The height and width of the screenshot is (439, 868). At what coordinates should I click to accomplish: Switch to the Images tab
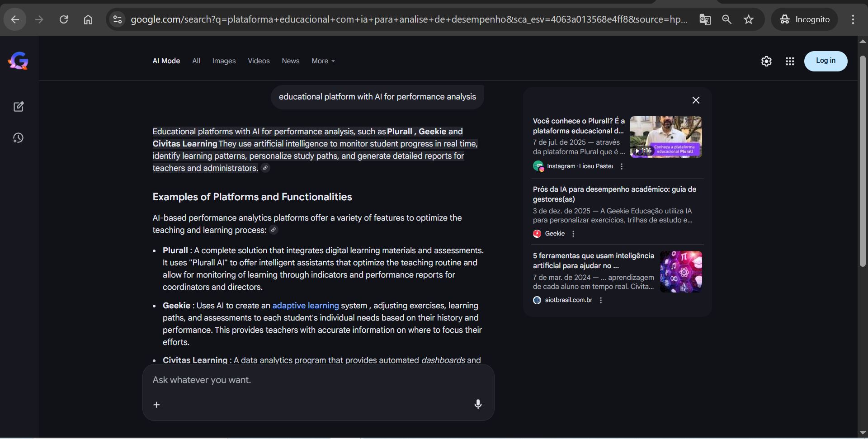click(x=224, y=61)
